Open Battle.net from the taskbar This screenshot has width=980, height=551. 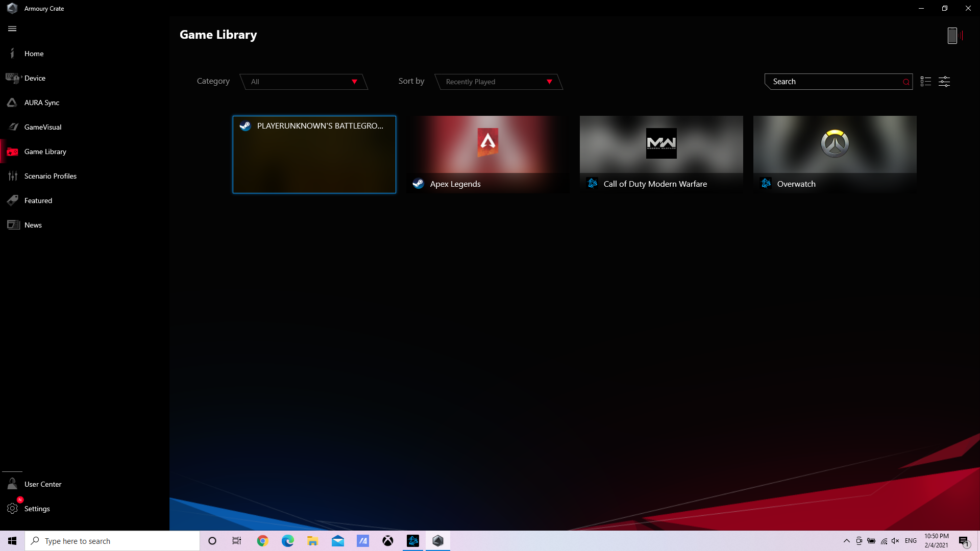click(413, 541)
